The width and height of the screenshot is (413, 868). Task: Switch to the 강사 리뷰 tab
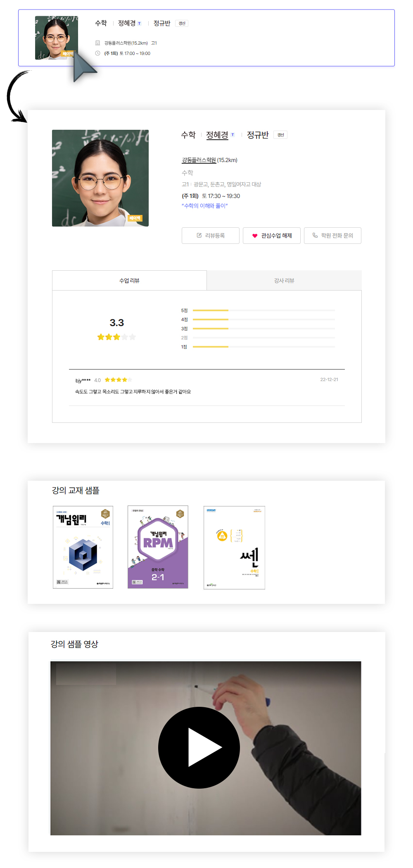pyautogui.click(x=284, y=281)
